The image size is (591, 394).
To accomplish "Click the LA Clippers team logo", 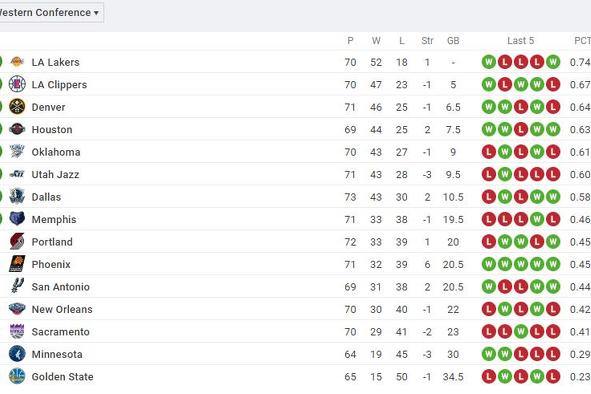I will [17, 84].
